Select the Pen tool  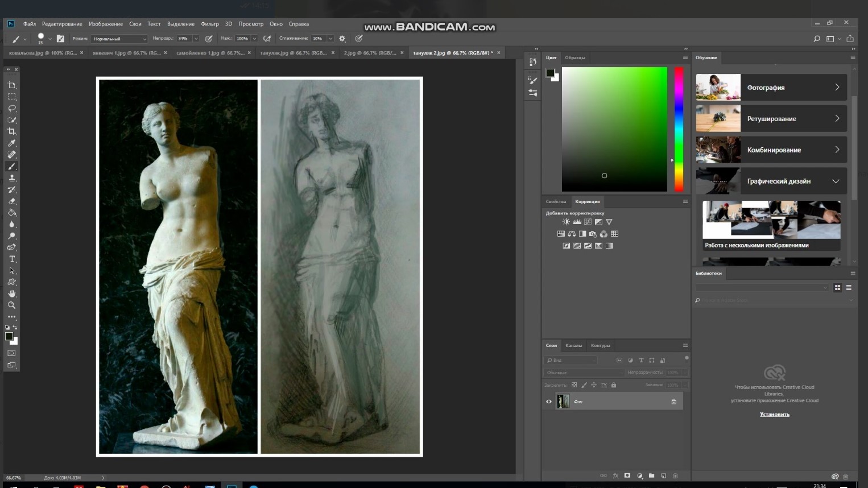point(11,247)
